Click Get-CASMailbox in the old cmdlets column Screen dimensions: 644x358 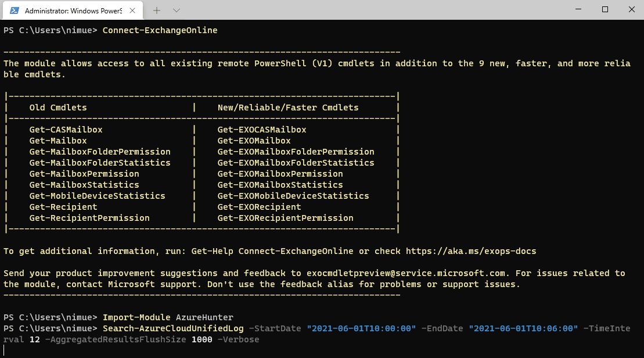pos(66,130)
